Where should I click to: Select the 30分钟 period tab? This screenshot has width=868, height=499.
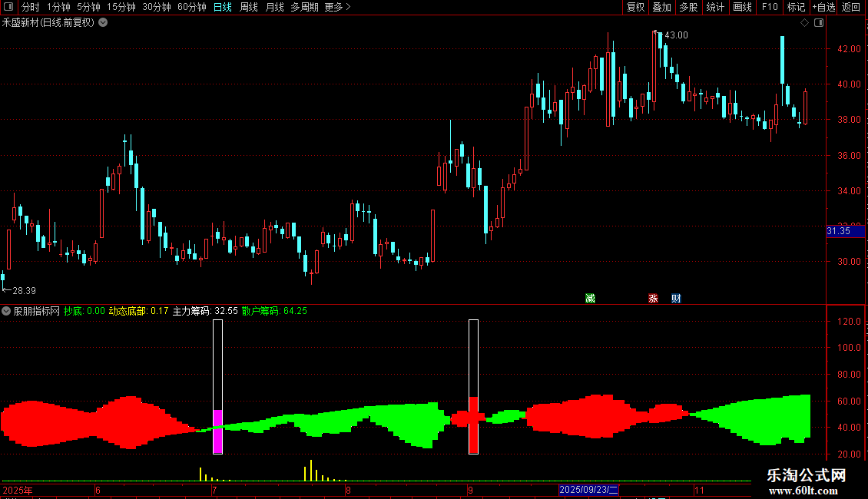coord(157,7)
